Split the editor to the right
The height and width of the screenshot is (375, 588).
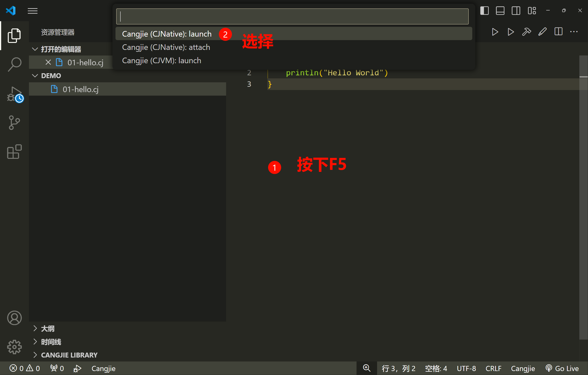click(x=558, y=32)
